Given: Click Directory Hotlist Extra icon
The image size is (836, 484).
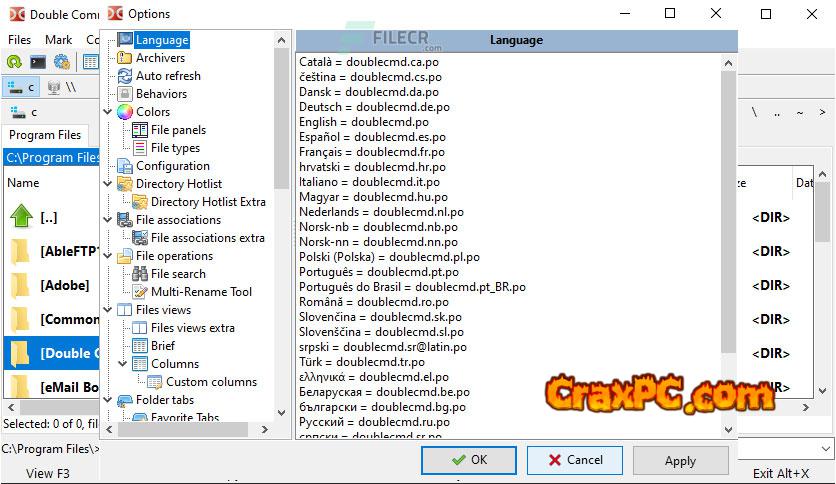Looking at the screenshot, I should 140,201.
